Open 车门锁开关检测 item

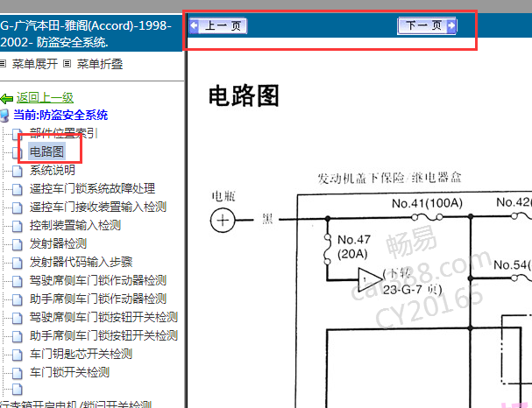pos(69,372)
